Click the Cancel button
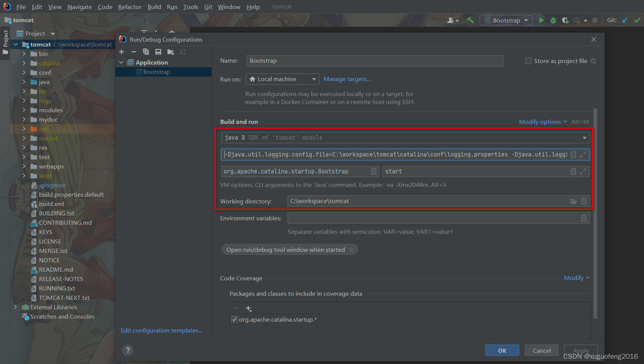The height and width of the screenshot is (364, 644). pyautogui.click(x=542, y=350)
